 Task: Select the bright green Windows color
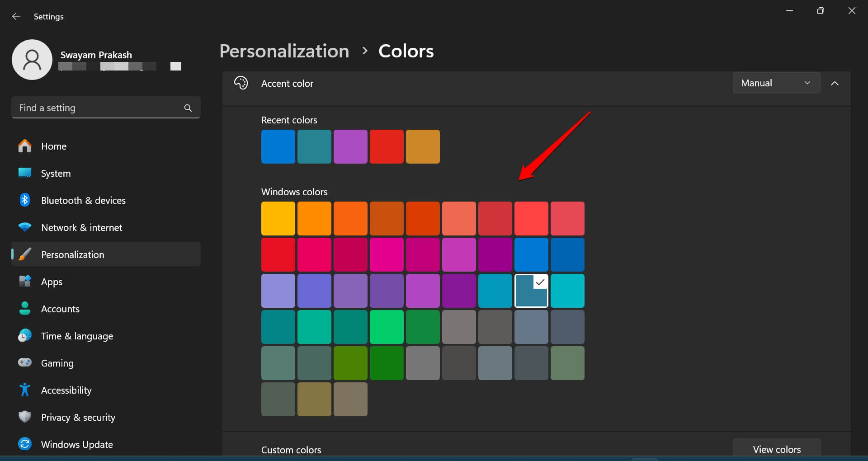click(387, 327)
